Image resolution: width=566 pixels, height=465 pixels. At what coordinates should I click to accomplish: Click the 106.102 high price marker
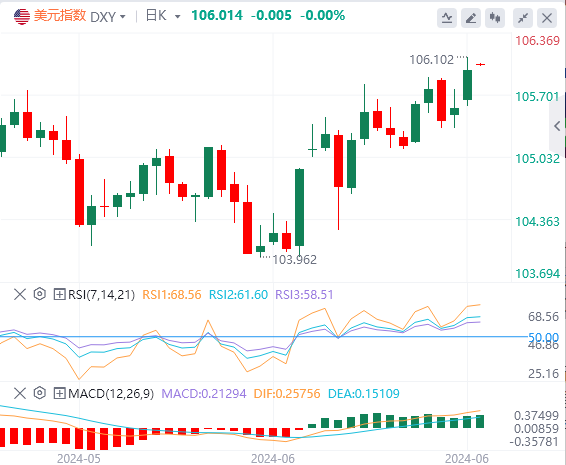[x=431, y=60]
